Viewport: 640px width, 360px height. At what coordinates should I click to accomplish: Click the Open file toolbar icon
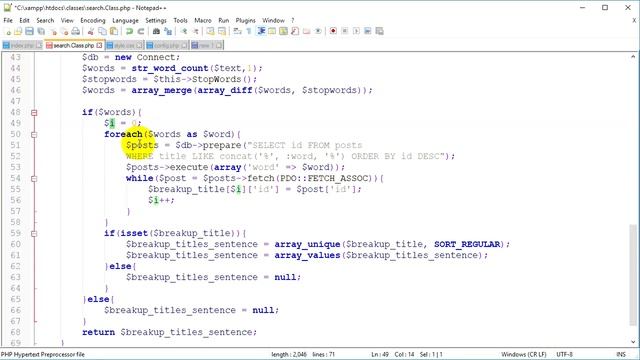(x=18, y=31)
